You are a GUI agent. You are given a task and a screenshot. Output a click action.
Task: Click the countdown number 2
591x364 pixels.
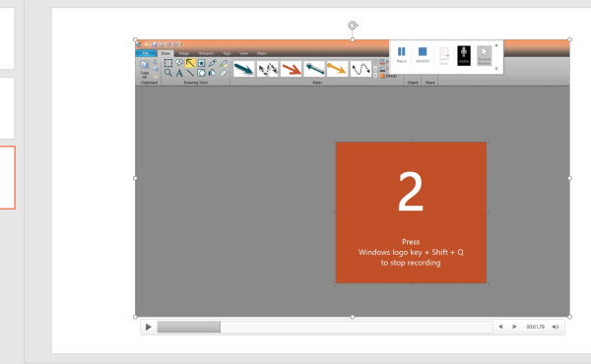point(411,191)
